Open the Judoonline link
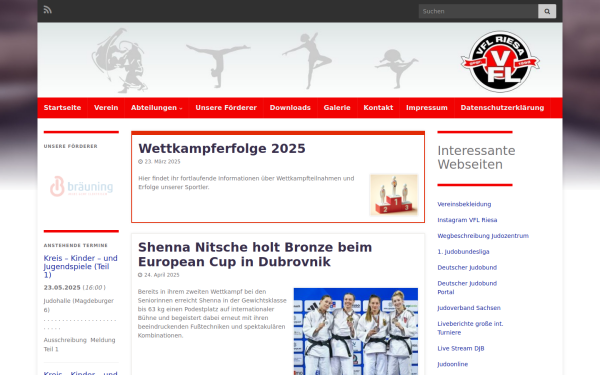 [x=453, y=364]
